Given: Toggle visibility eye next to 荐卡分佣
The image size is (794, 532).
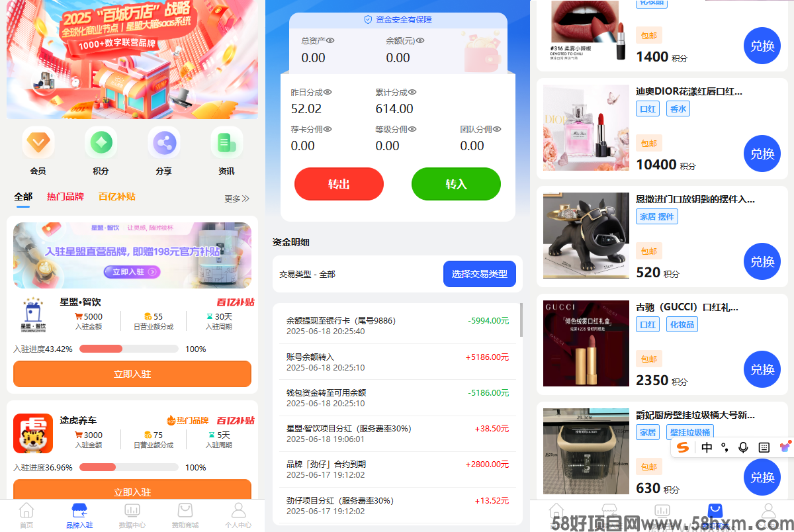Looking at the screenshot, I should tap(328, 129).
